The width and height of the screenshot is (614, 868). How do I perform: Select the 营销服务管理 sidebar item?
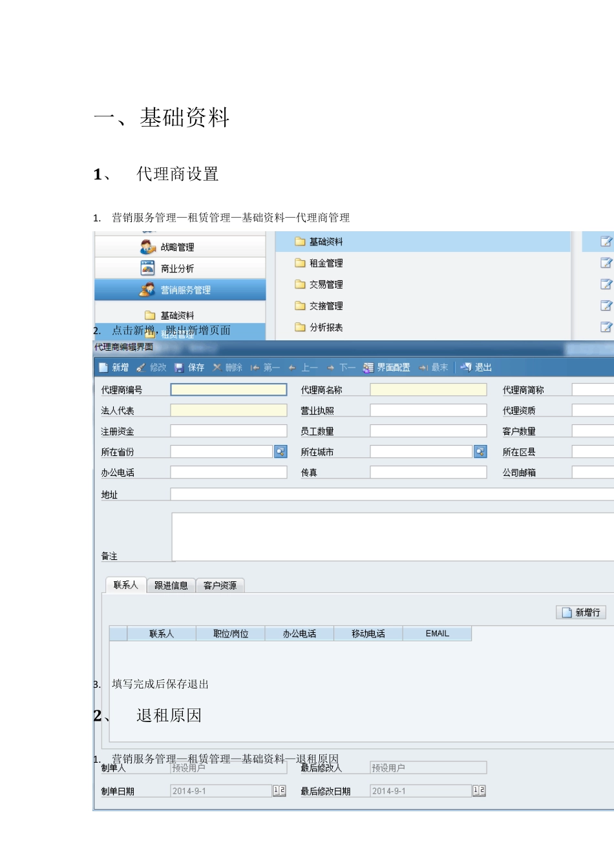coord(180,290)
